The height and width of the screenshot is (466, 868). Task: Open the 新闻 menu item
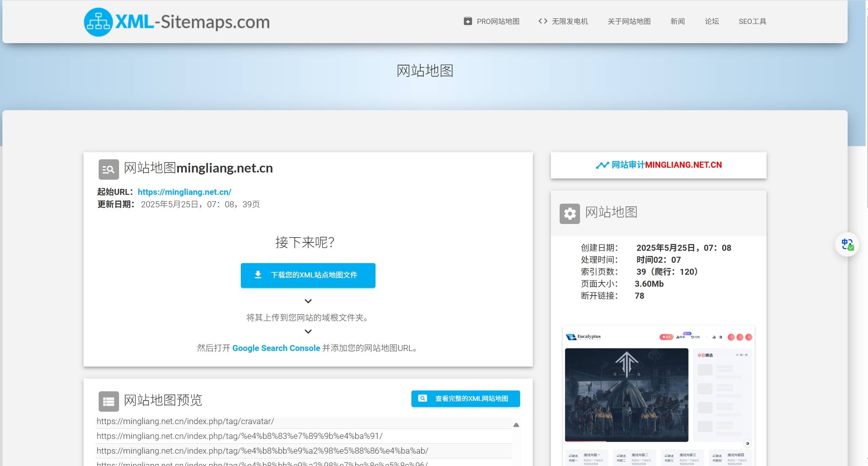coord(677,22)
